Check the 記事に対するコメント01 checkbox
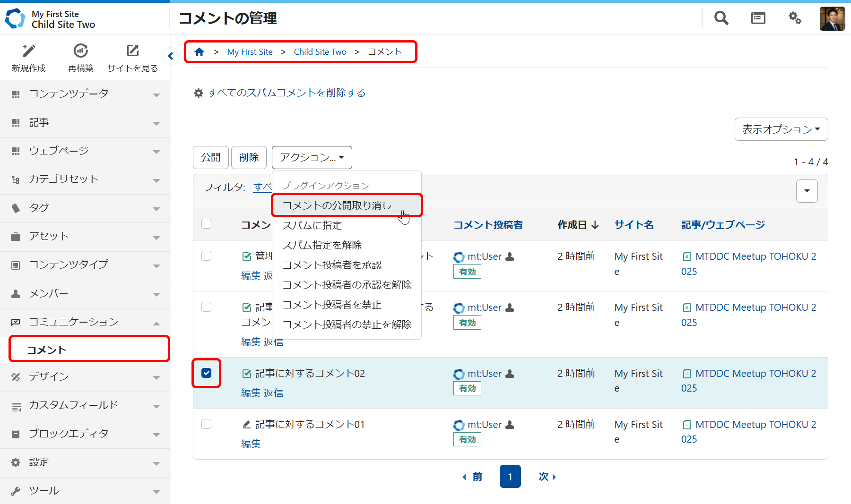Screen dimensions: 851x504 click(x=207, y=424)
